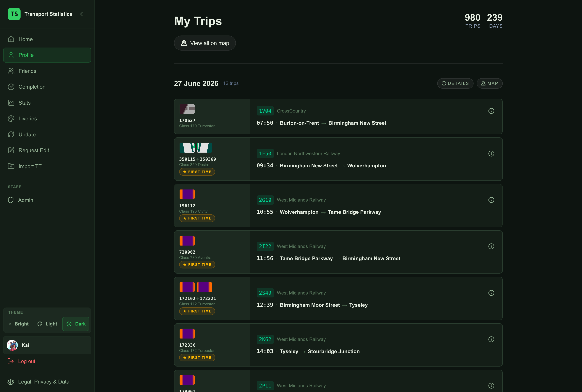Screen dimensions: 582x392
Task: Click the 2K62 headcode badge
Action: pos(265,339)
